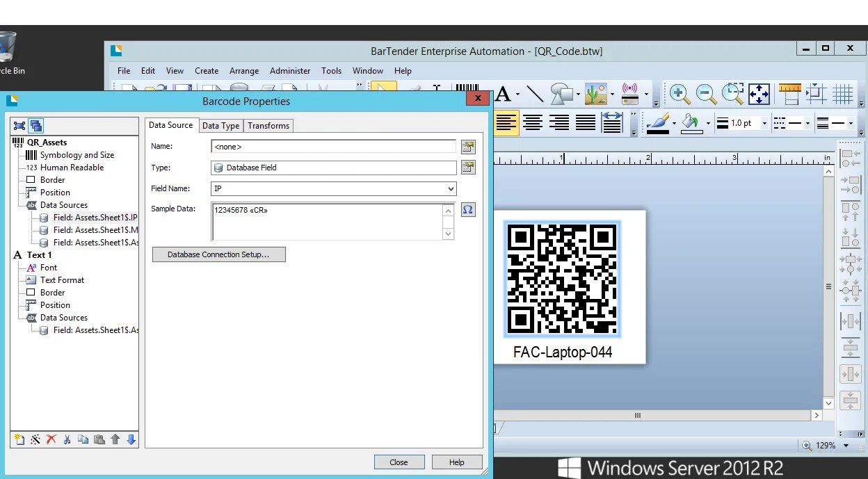Select the Picture tool cactus icon
Image resolution: width=868 pixels, height=479 pixels.
(x=596, y=94)
